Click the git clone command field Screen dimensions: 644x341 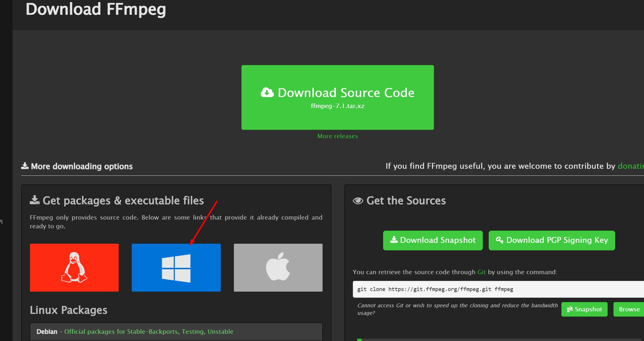point(498,289)
